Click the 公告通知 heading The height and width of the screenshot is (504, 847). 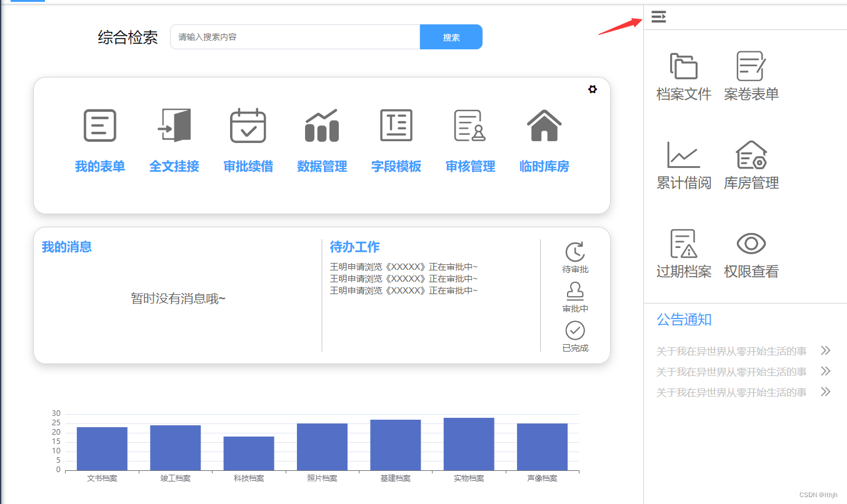[684, 320]
